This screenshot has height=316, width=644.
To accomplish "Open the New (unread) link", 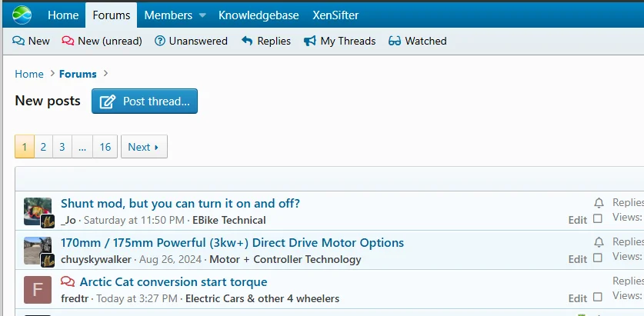I will 110,41.
